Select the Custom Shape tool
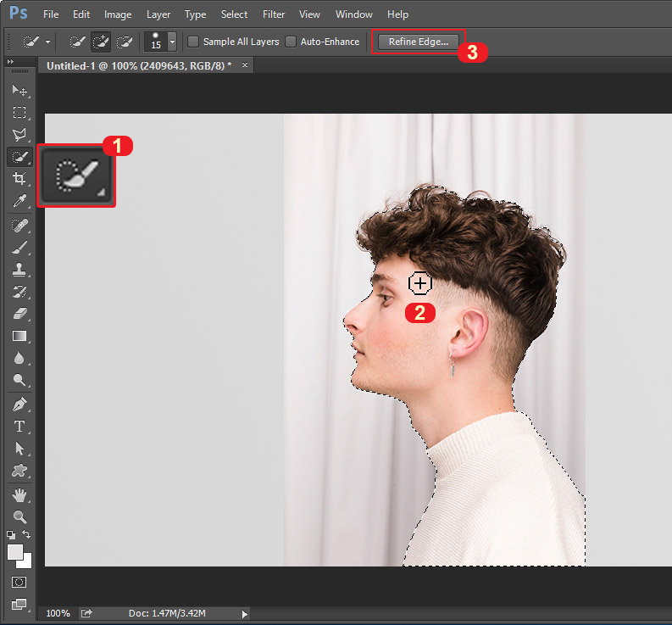The image size is (672, 625). (19, 471)
